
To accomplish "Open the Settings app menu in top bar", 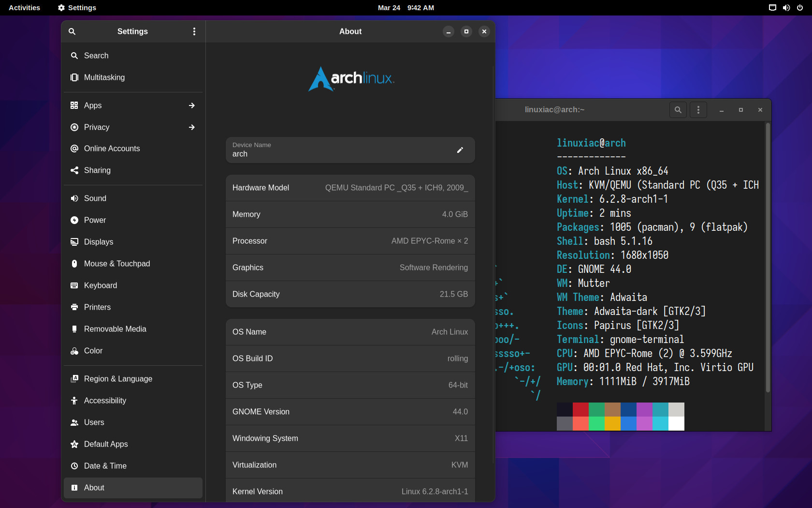I will click(x=77, y=8).
